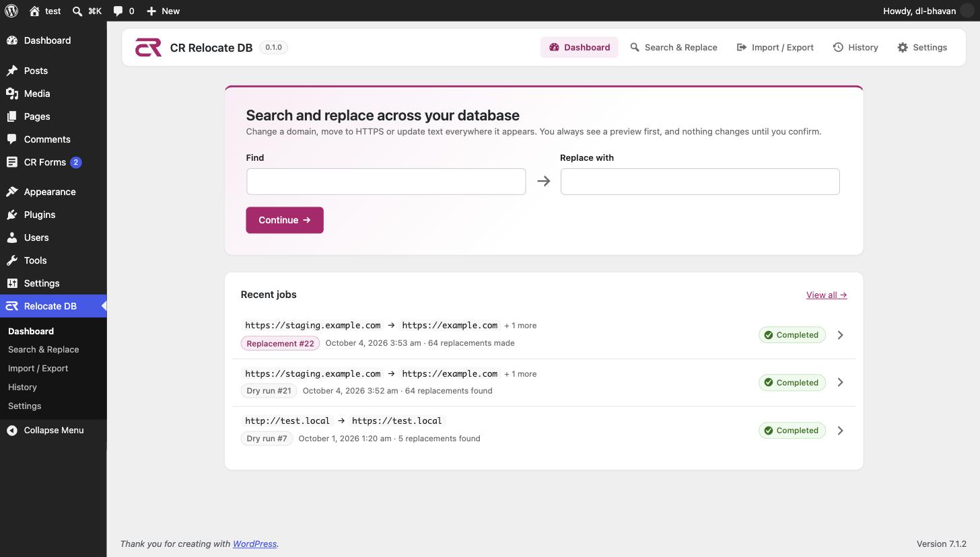Open the test site home link
Screen dimensions: 980x557
(44, 11)
